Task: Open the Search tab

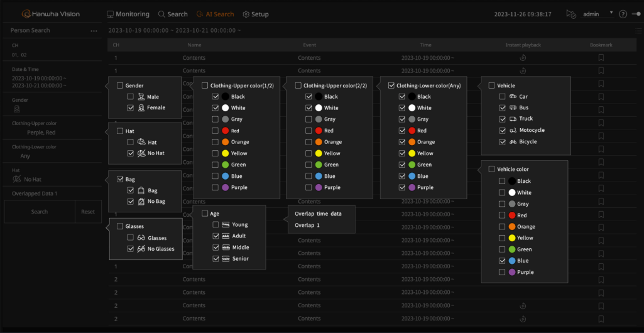Action: (x=173, y=14)
